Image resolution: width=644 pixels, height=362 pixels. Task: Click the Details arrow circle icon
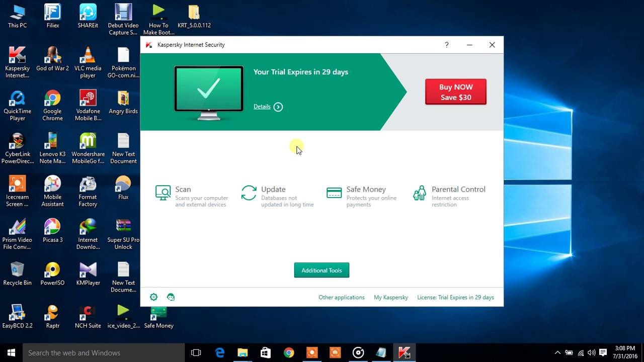point(278,107)
